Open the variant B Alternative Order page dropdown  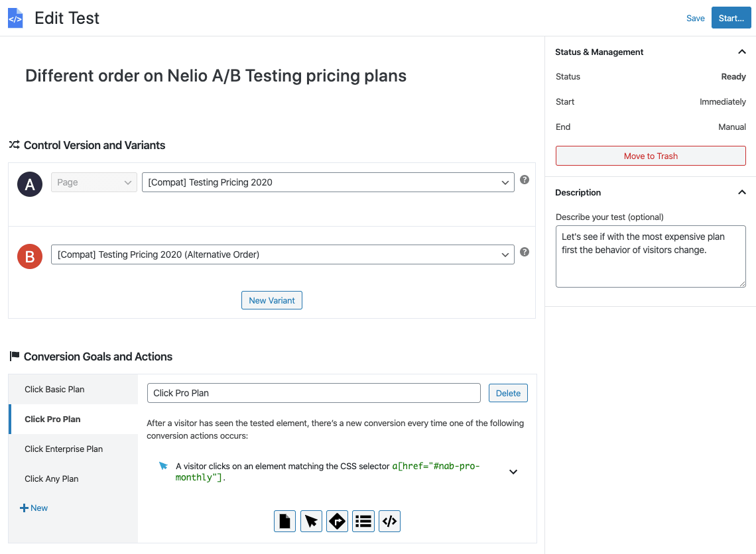pyautogui.click(x=282, y=254)
